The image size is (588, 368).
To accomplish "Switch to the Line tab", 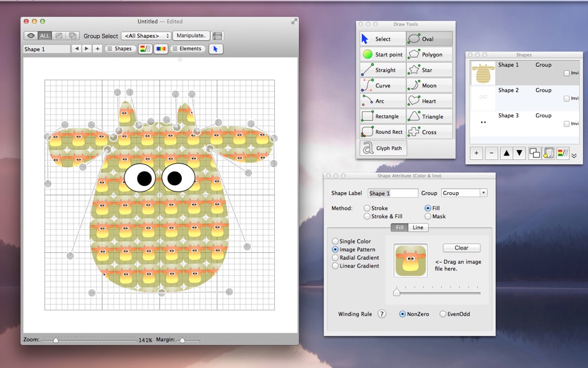I will coord(418,227).
